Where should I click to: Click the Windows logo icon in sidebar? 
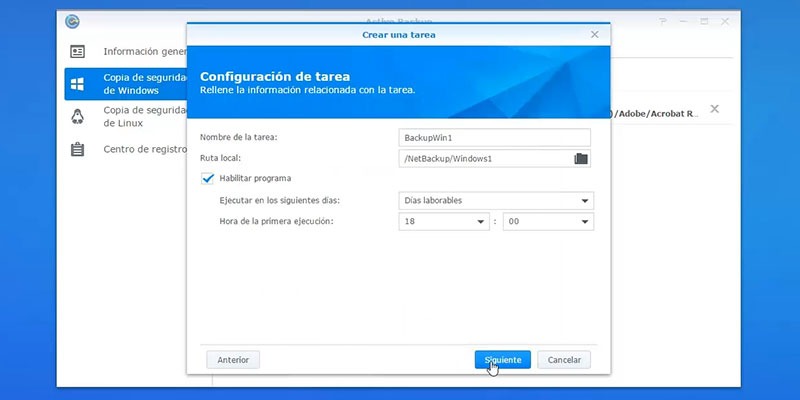78,84
